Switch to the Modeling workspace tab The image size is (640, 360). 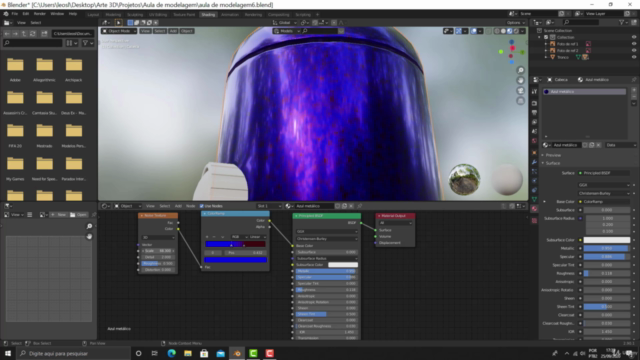(x=113, y=15)
